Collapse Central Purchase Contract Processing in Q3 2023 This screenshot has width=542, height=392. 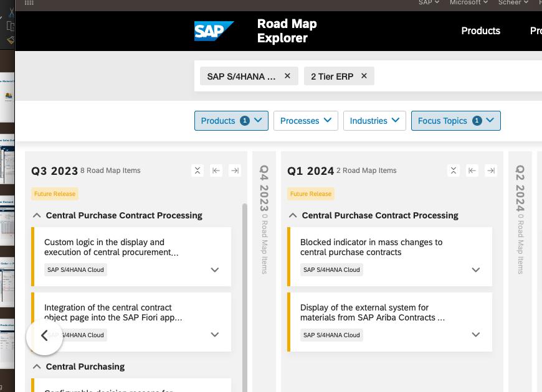click(x=37, y=215)
